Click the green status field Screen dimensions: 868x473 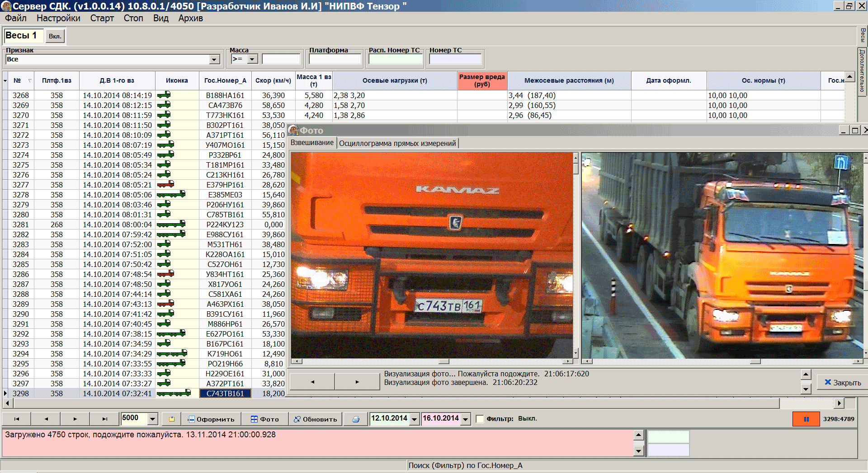click(x=668, y=437)
